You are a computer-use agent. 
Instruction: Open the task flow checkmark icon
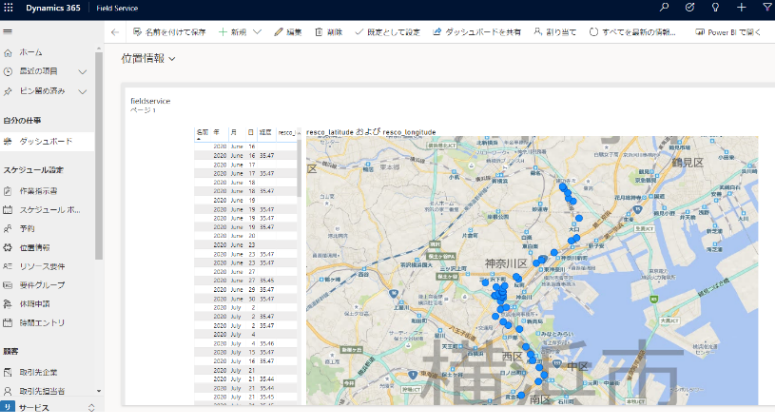tap(690, 8)
